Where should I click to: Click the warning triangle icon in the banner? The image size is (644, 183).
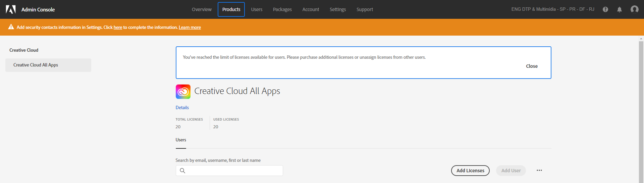11,27
